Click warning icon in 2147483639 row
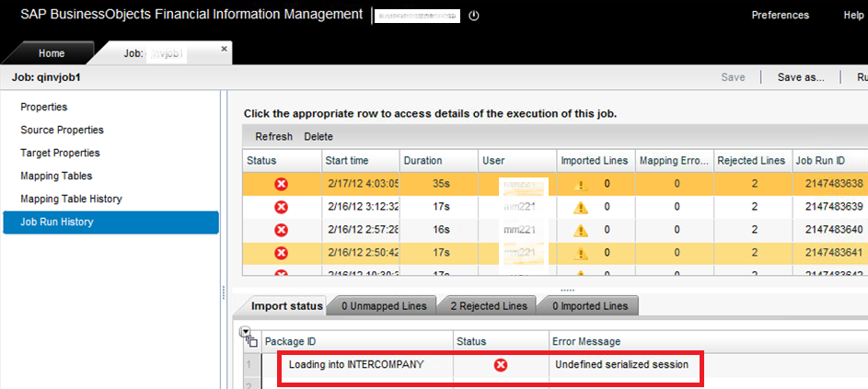This screenshot has height=389, width=868. coord(580,208)
